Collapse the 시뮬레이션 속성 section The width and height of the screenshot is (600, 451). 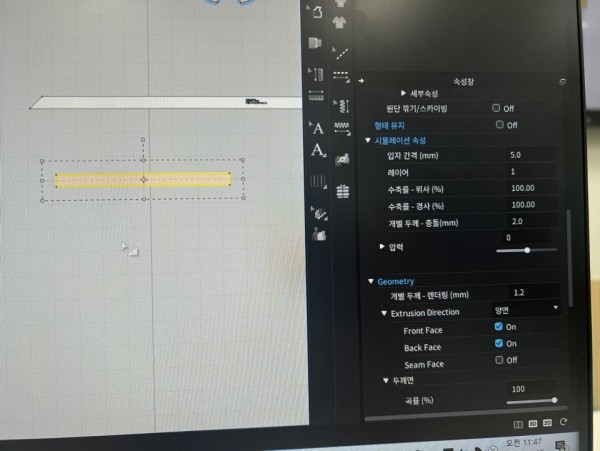click(367, 141)
